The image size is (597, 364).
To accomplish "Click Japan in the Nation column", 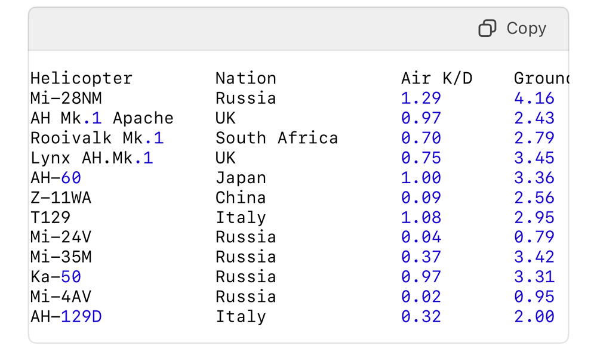I will click(x=241, y=178).
